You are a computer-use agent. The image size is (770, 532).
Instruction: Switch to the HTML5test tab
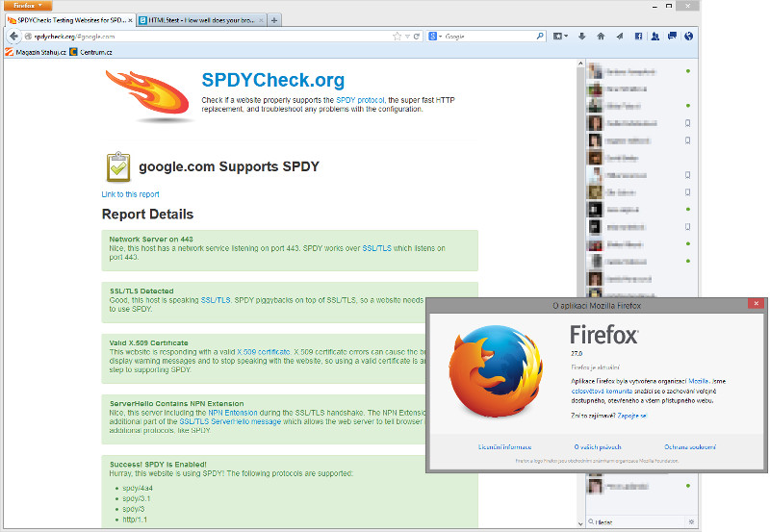pyautogui.click(x=201, y=20)
